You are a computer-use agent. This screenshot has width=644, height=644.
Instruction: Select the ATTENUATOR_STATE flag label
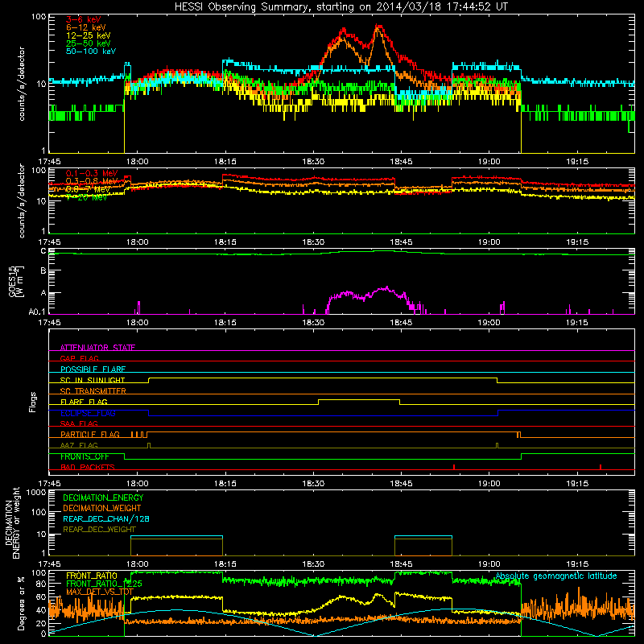(x=97, y=348)
